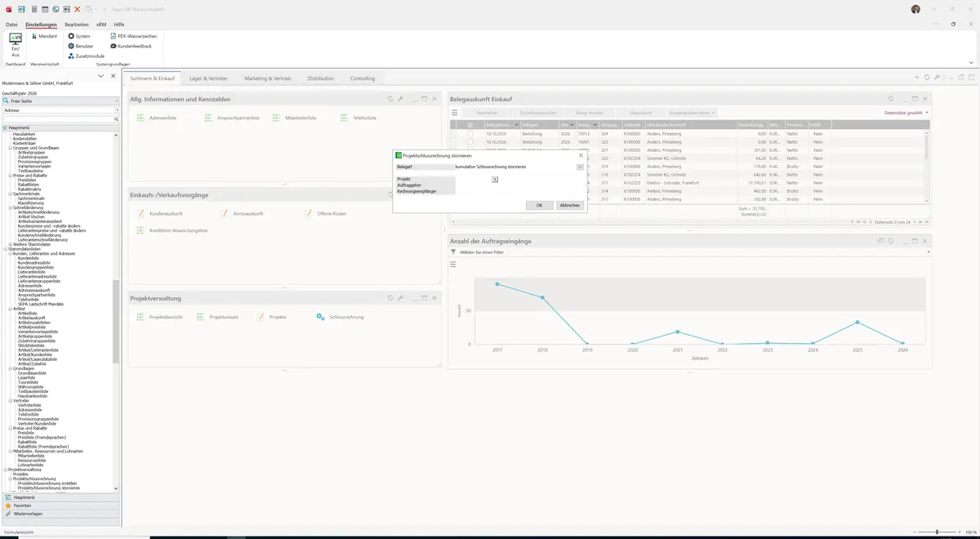Collapse the Vertreter tree node
The image size is (980, 539).
pyautogui.click(x=11, y=400)
